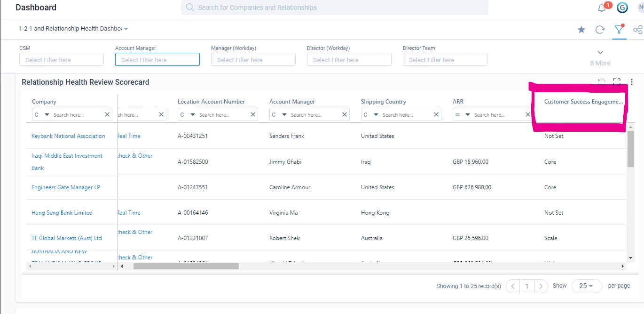Click the favorite star icon
This screenshot has width=644, height=314.
(581, 30)
